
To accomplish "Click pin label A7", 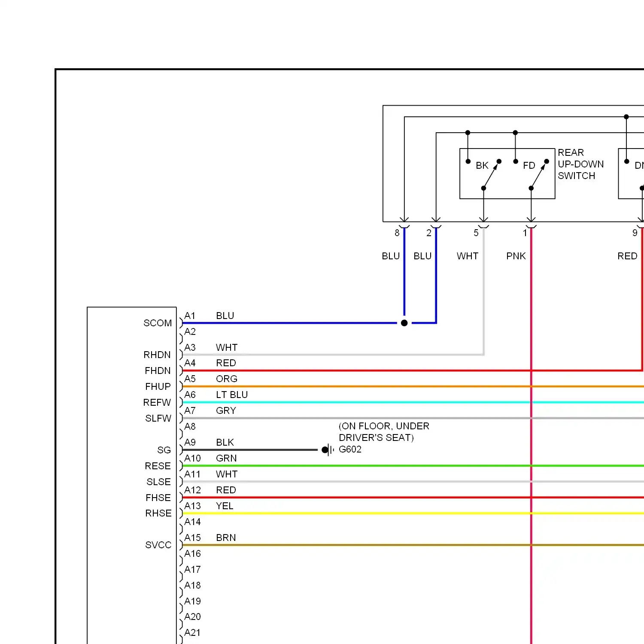I will (190, 410).
